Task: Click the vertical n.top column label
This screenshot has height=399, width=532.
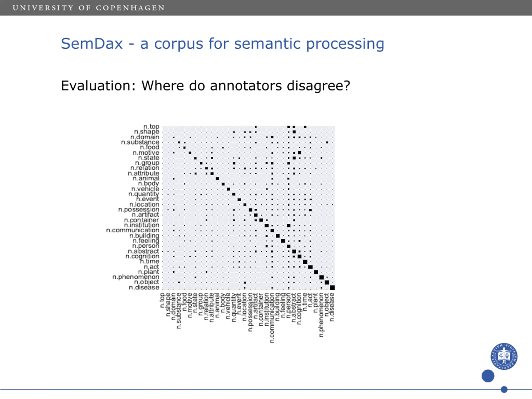Action: coord(162,300)
